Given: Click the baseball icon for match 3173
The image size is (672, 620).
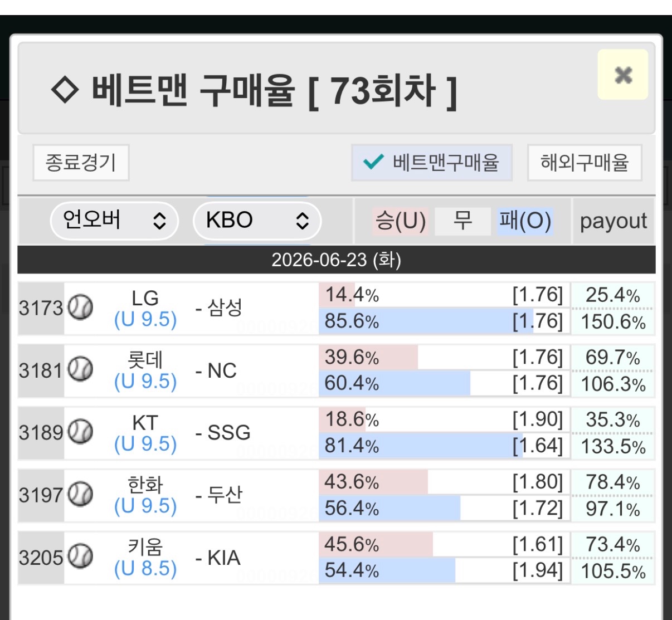Looking at the screenshot, I should point(80,307).
